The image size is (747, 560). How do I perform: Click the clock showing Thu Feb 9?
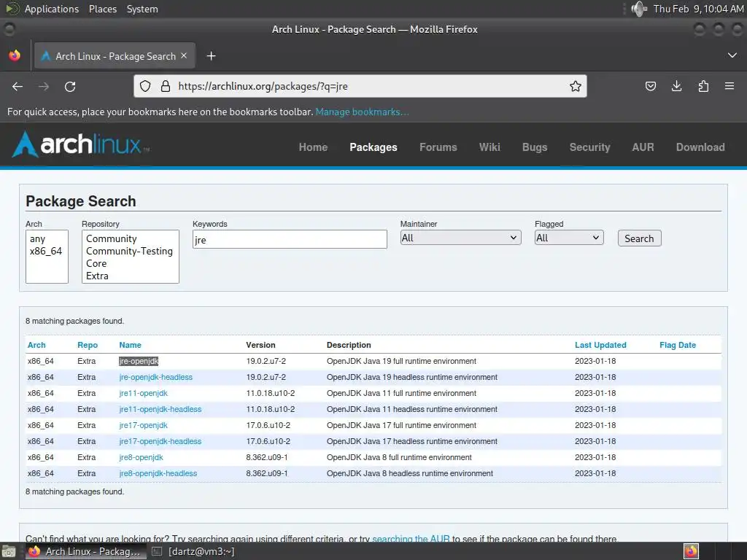698,9
